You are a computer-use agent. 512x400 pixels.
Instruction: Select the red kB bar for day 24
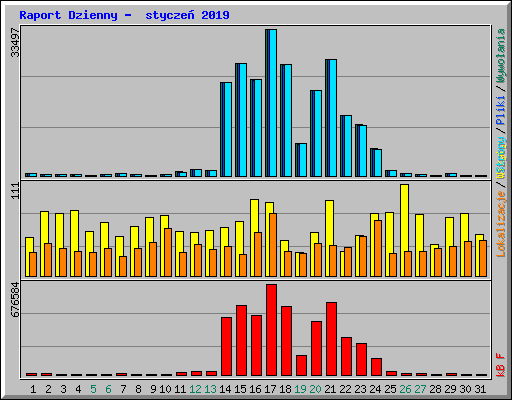pos(376,367)
